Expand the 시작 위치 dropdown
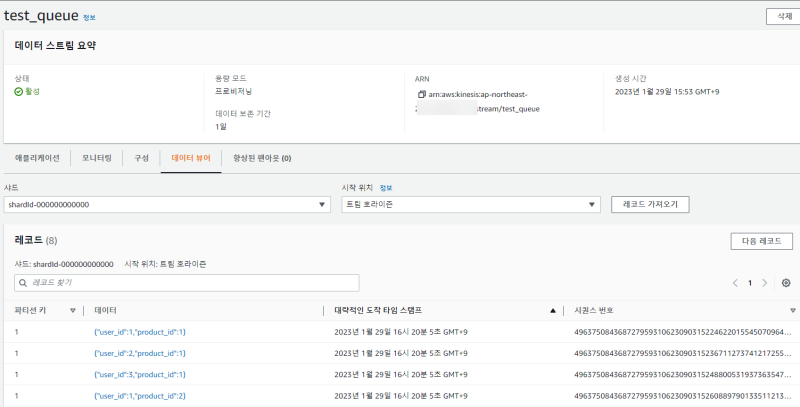800x407 pixels. (x=470, y=204)
